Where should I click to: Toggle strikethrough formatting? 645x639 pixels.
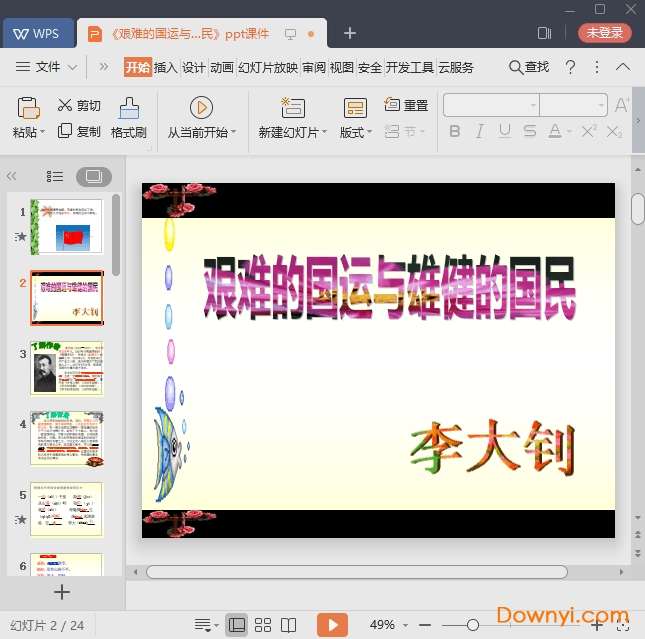pos(530,131)
